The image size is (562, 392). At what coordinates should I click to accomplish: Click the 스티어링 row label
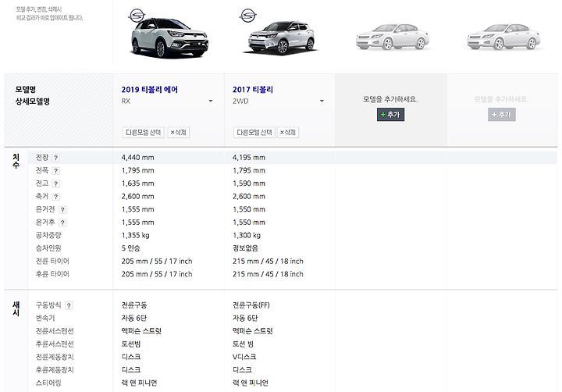point(48,383)
